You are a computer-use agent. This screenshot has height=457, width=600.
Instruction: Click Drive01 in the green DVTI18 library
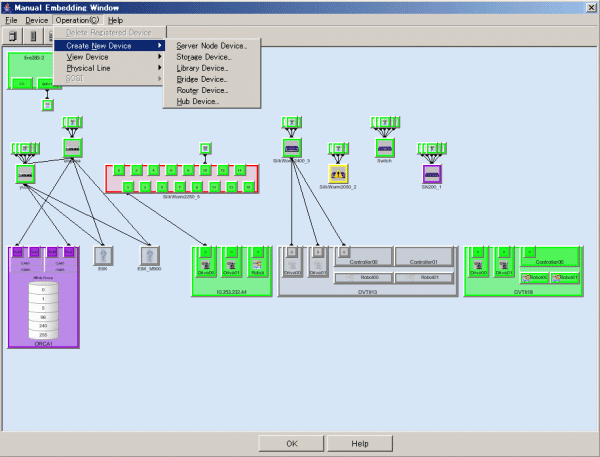point(504,262)
